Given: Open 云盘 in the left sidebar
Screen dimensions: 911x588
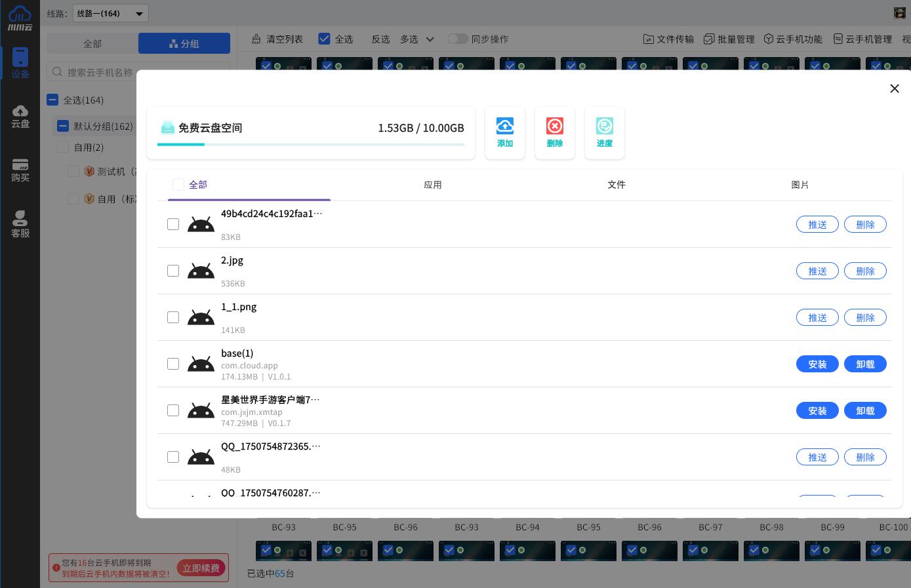Looking at the screenshot, I should [x=20, y=116].
